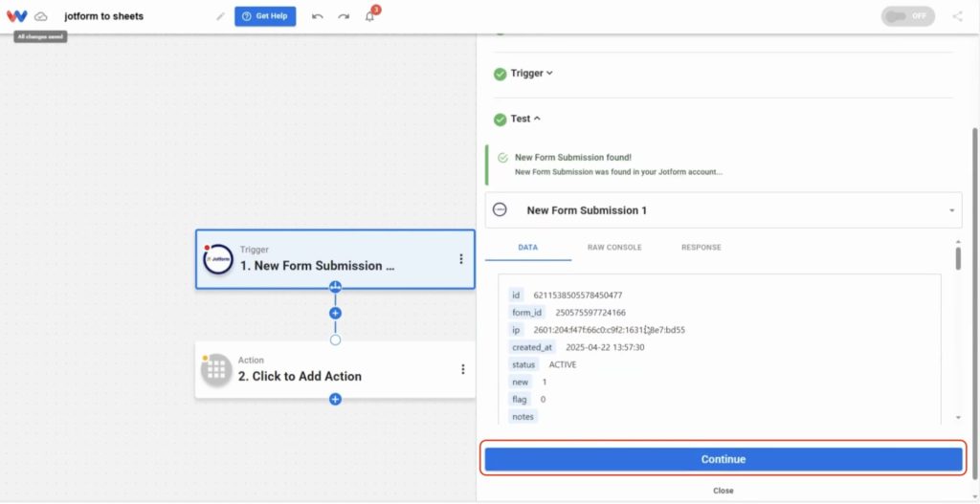Open trigger node three-dot menu
Image resolution: width=980 pixels, height=504 pixels.
coord(461,258)
